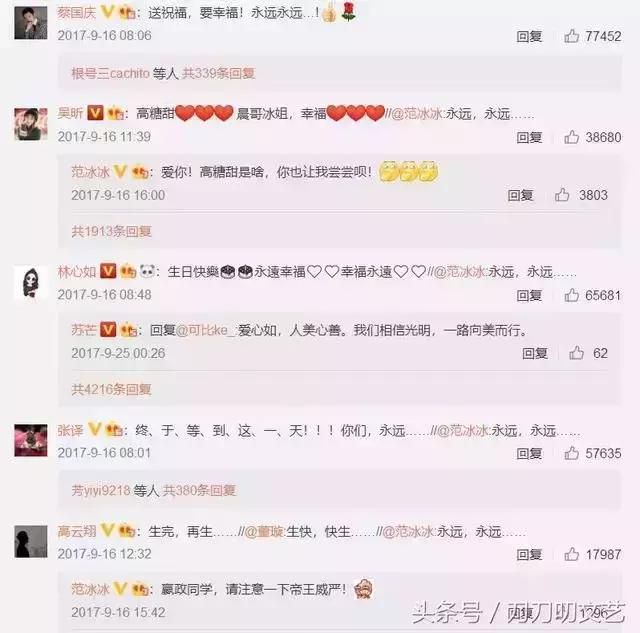Reply to 蔡国庆's comment

[x=529, y=37]
